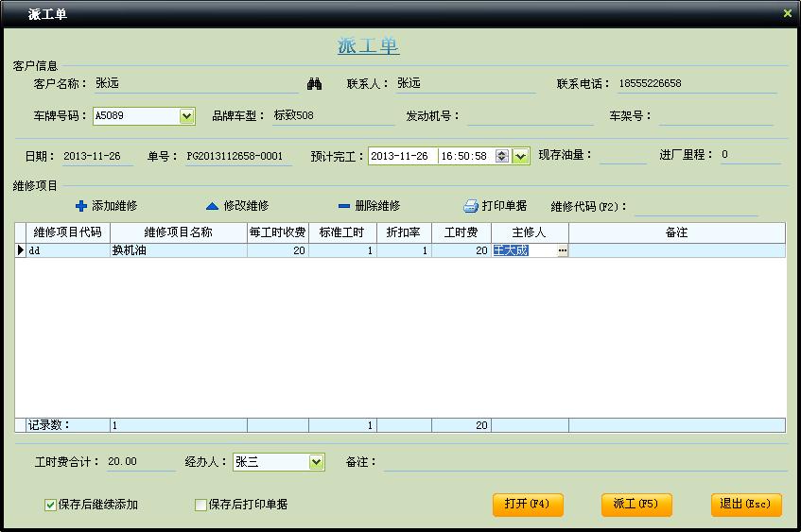Toggle 保存后继续添加 checkbox
801x532 pixels.
[50, 505]
